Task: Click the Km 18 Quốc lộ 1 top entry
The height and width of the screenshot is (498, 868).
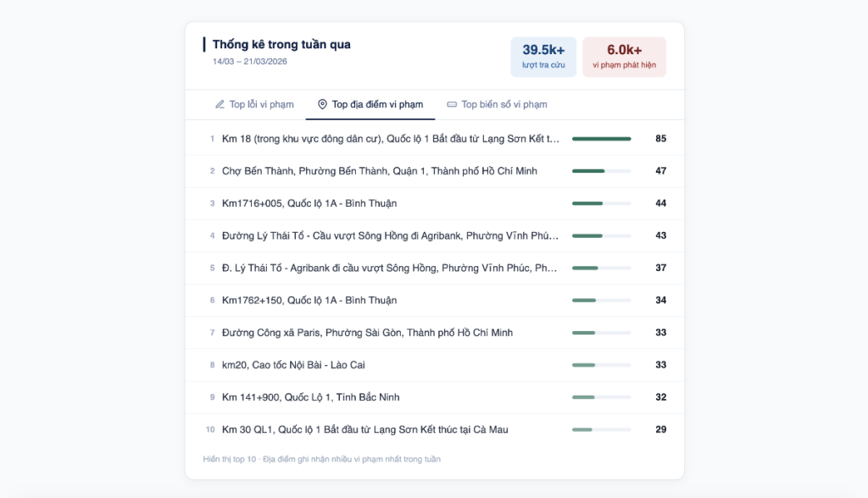Action: point(390,139)
